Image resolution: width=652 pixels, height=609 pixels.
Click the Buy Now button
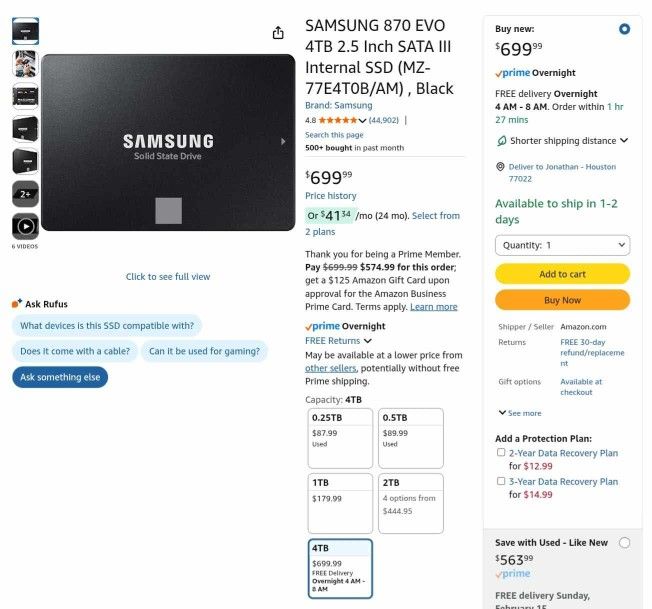tap(562, 300)
